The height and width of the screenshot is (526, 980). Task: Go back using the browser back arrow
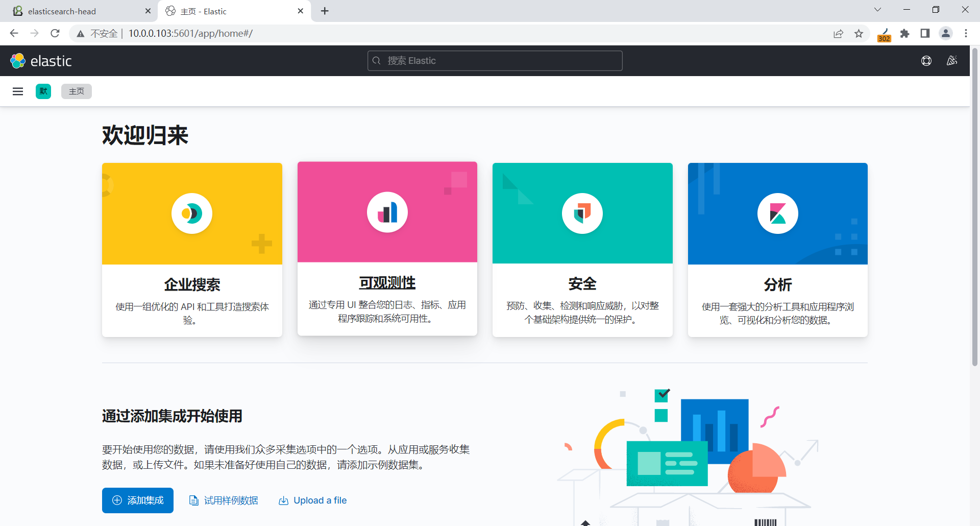click(14, 33)
